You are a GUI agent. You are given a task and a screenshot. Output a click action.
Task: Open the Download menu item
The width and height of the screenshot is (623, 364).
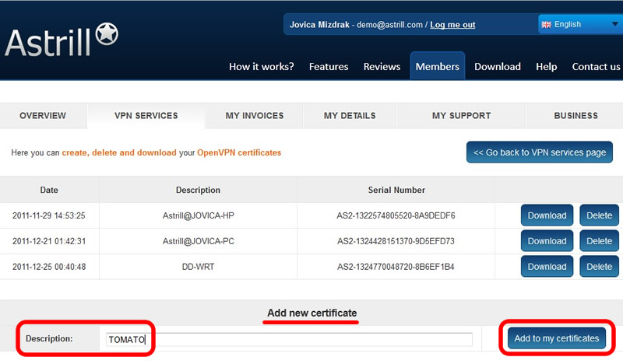pos(498,66)
